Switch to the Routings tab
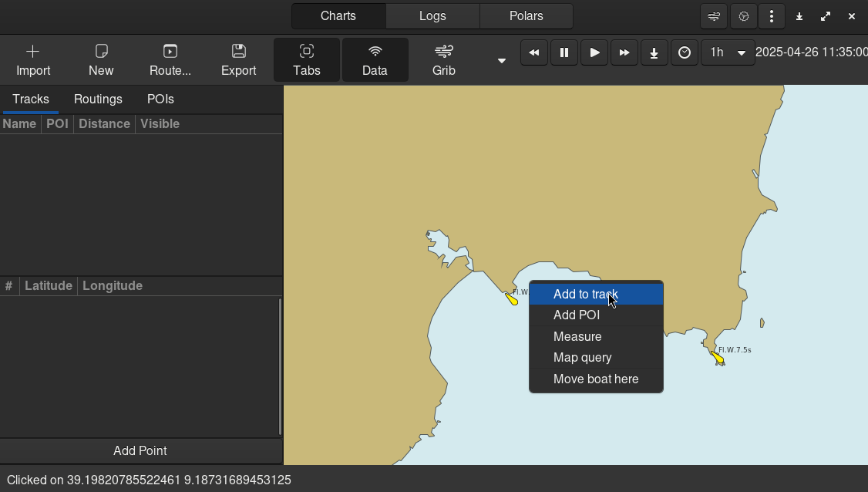This screenshot has width=868, height=492. (98, 99)
